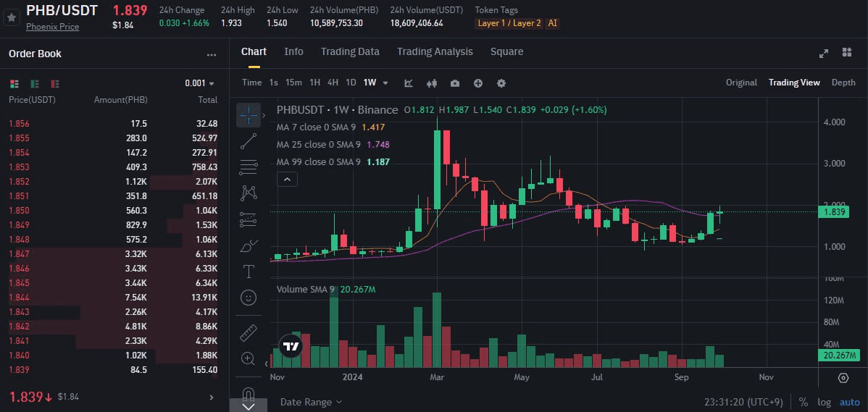Set chart interval to 4H

[x=333, y=83]
